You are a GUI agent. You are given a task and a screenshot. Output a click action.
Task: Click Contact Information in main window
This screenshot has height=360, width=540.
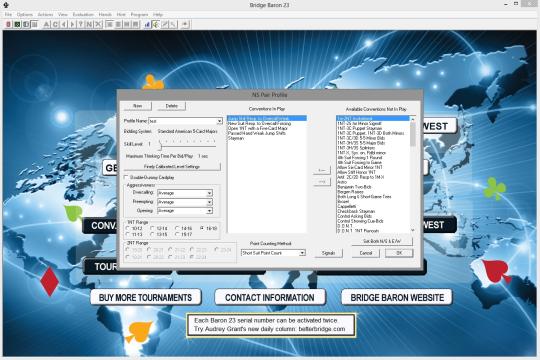[270, 298]
